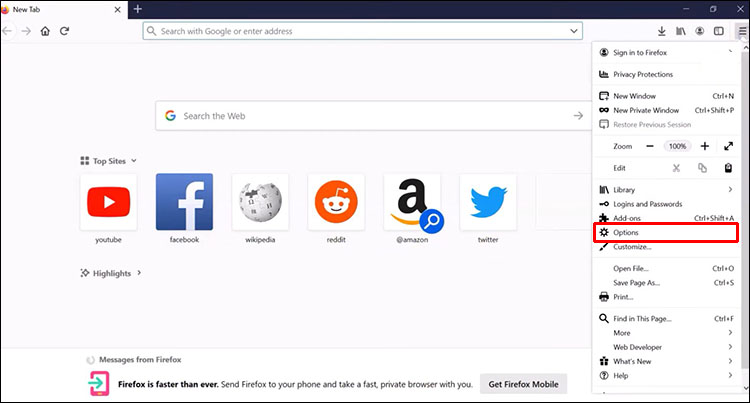Select Print... menu item
The height and width of the screenshot is (403, 750).
(x=666, y=297)
